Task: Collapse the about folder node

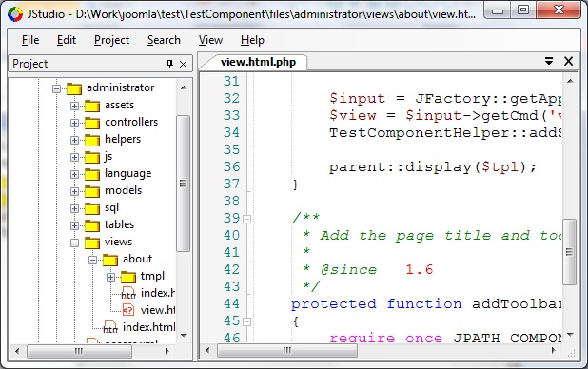Action: (92, 260)
